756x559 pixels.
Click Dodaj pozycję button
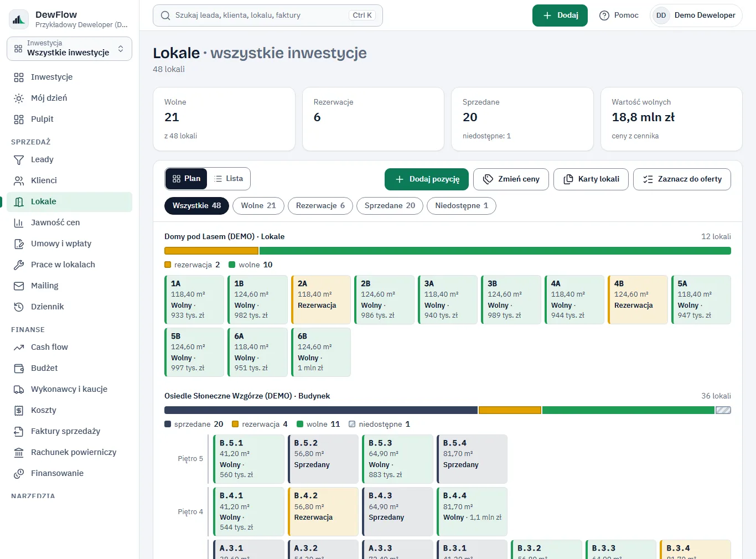tap(427, 179)
